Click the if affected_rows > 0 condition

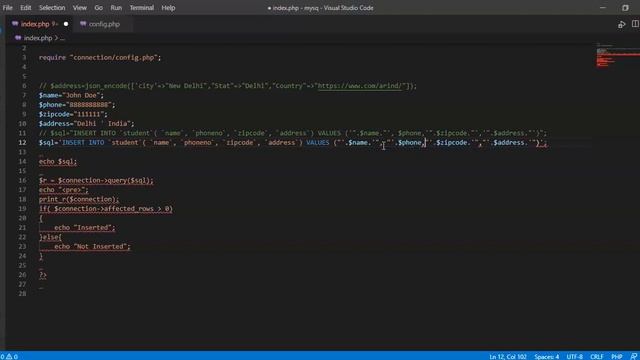(106, 209)
